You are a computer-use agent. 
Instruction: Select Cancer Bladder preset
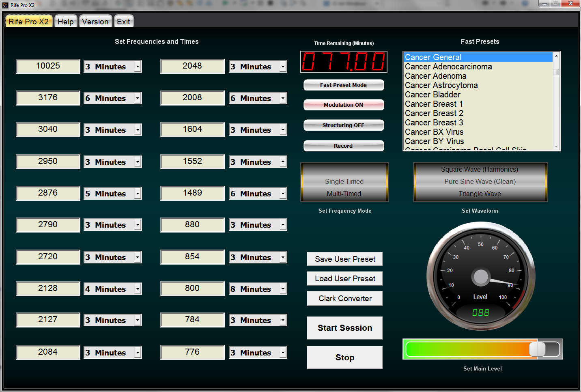tap(478, 95)
